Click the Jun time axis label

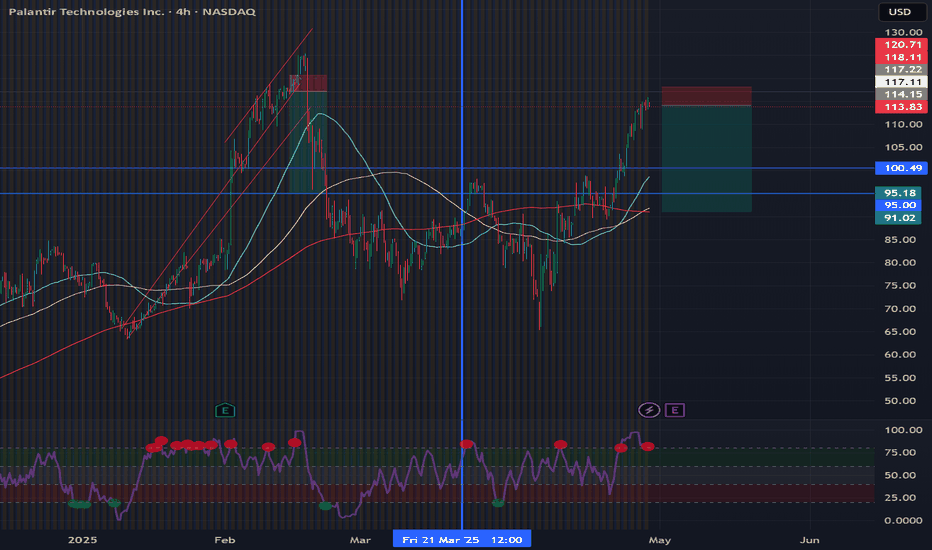pos(810,540)
